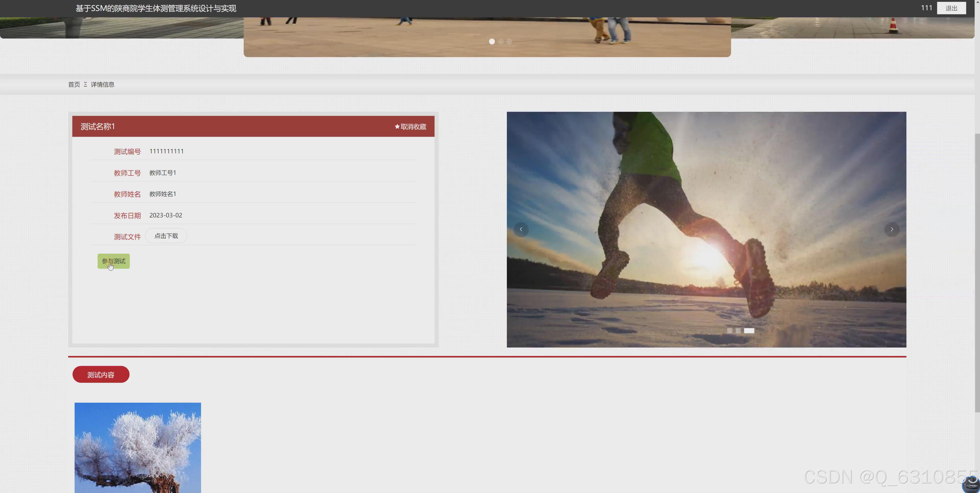Click 详情信息 breadcrumb item

pos(102,84)
